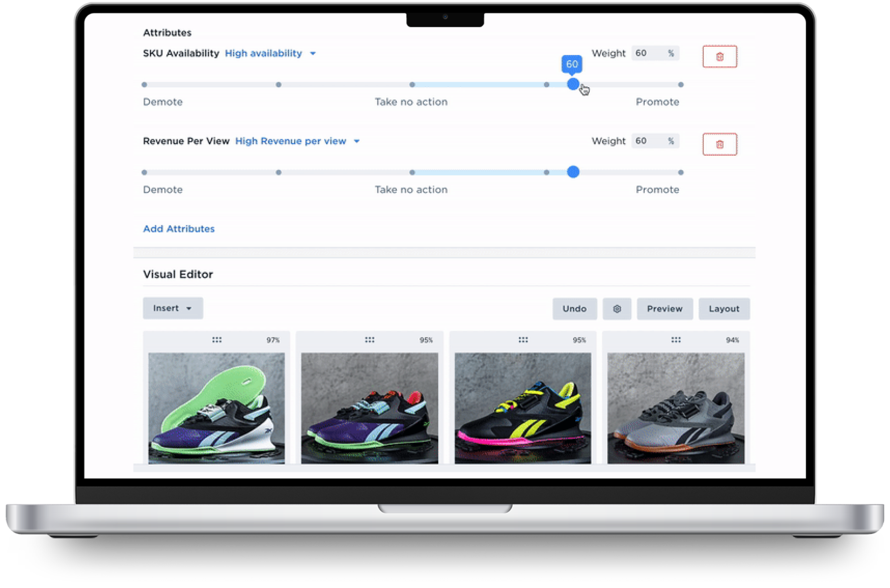Click Revenue Per View slider handle
The image size is (890, 588).
[x=573, y=172]
